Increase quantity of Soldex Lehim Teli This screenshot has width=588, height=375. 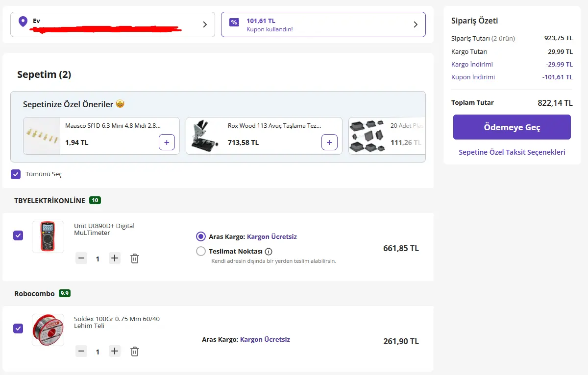coord(115,351)
